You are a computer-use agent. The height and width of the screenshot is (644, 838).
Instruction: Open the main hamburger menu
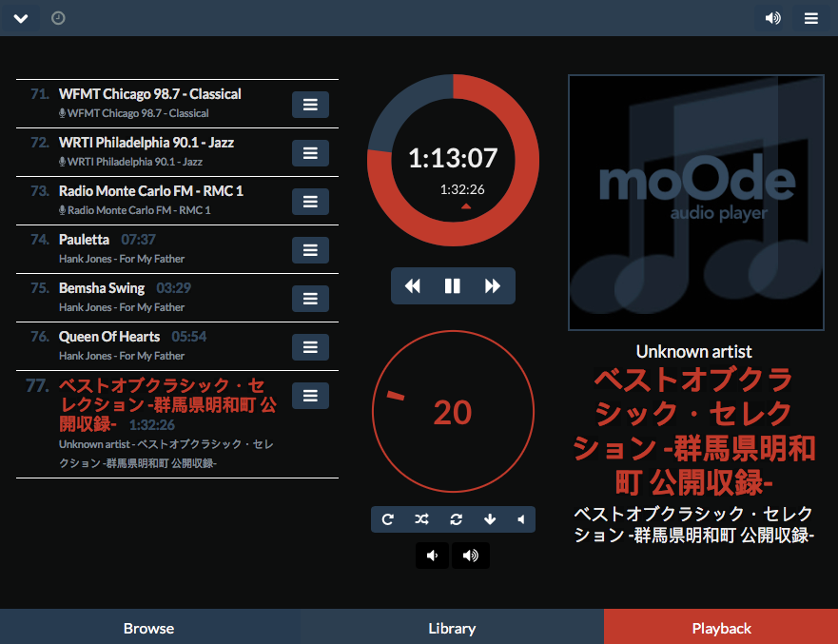click(810, 18)
